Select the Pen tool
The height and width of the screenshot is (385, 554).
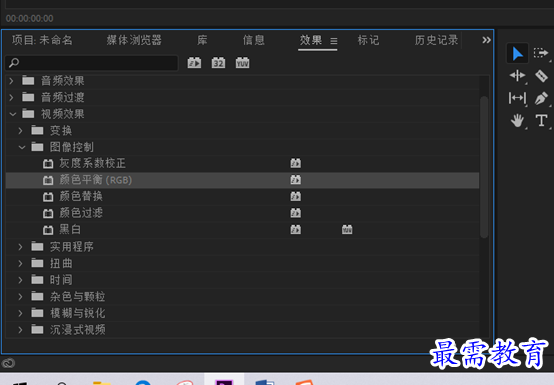coord(541,98)
